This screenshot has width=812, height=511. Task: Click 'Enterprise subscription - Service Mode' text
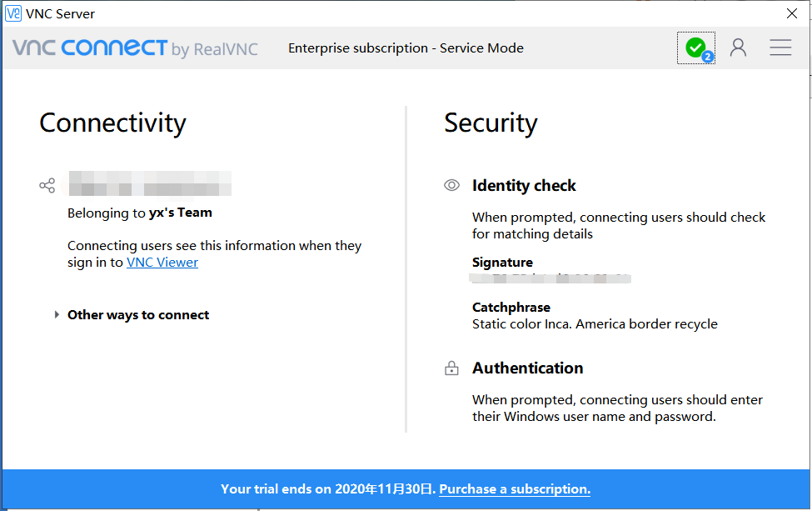pos(406,48)
